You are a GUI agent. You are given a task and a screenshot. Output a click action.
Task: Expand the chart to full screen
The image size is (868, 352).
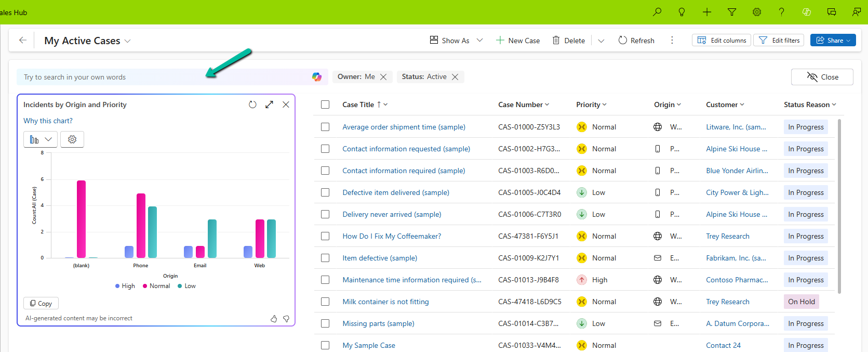point(269,105)
